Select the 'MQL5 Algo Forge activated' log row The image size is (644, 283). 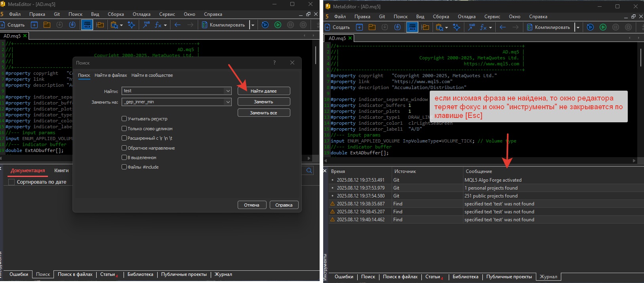[x=493, y=180]
